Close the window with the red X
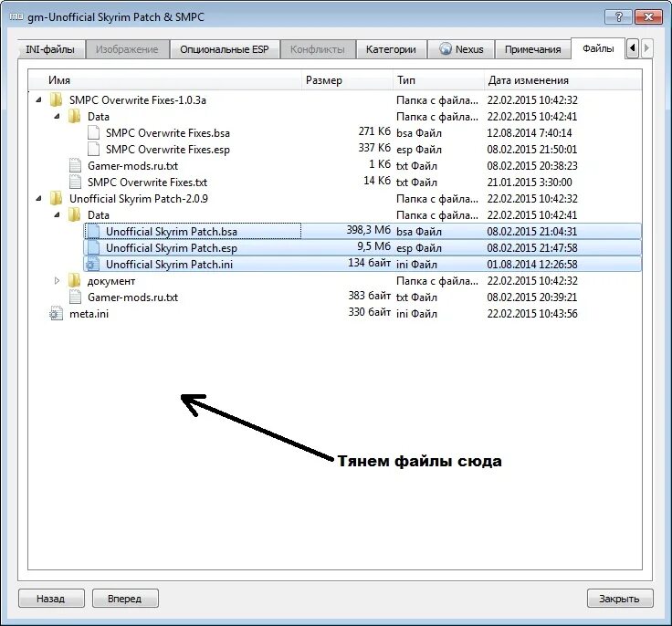The width and height of the screenshot is (672, 626). coord(648,16)
